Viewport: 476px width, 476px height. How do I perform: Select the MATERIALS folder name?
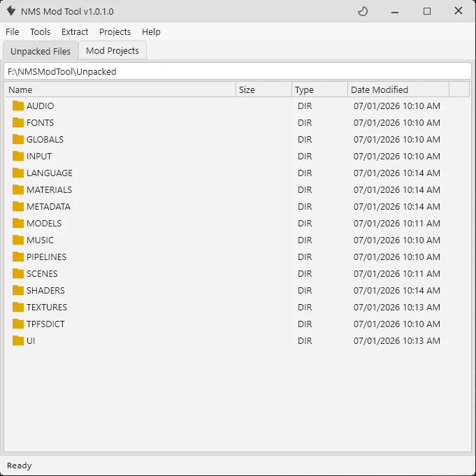coord(49,189)
